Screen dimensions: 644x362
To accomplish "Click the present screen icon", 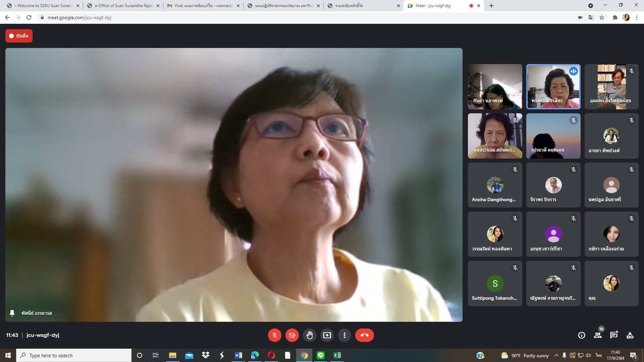I will (x=327, y=335).
